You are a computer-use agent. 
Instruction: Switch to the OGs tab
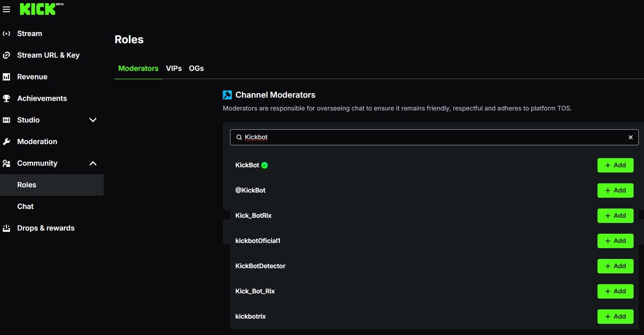196,68
